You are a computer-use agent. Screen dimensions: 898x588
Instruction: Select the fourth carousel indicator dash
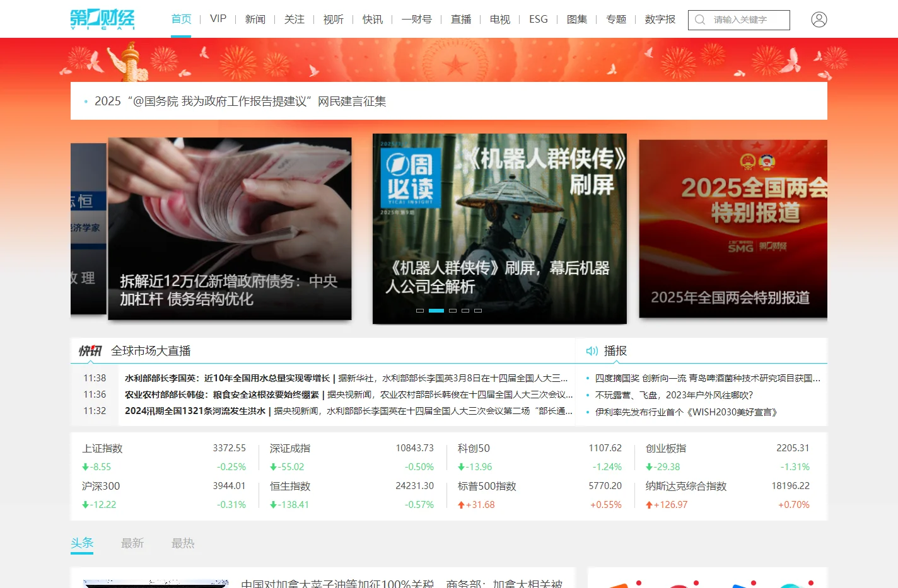pos(465,311)
